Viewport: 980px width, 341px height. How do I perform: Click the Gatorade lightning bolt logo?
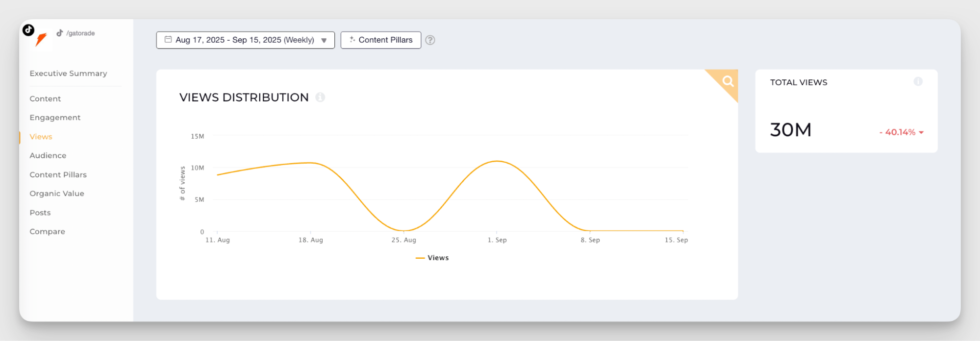(41, 40)
